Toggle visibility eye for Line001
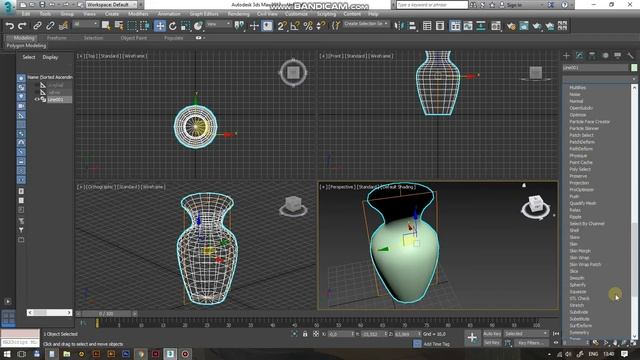Screen dimensions: 640x360 (x=37, y=100)
